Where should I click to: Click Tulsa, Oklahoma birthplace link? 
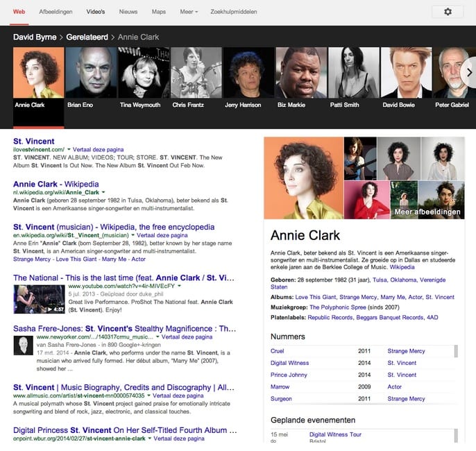(x=394, y=280)
